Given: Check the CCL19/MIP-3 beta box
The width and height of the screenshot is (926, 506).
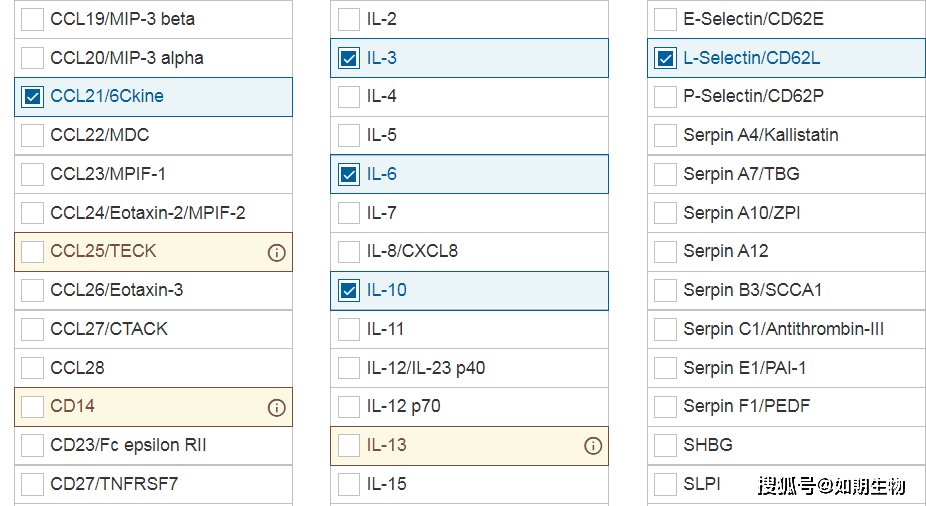Looking at the screenshot, I should click(x=32, y=19).
